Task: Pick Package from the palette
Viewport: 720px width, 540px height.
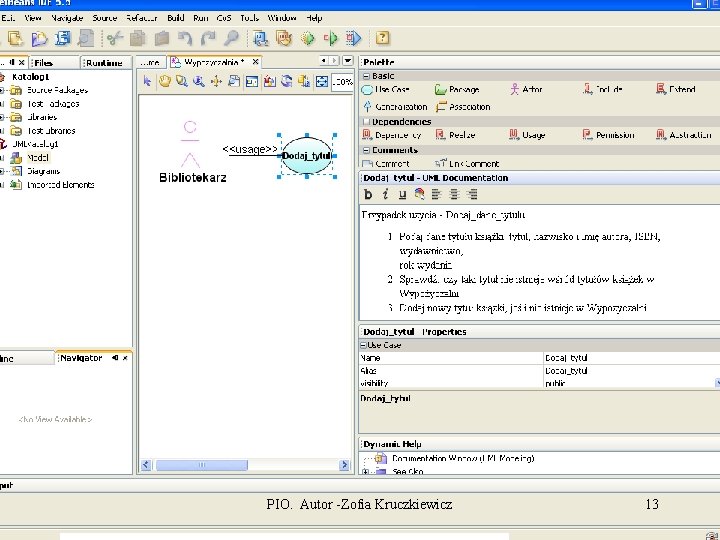Action: [x=457, y=90]
